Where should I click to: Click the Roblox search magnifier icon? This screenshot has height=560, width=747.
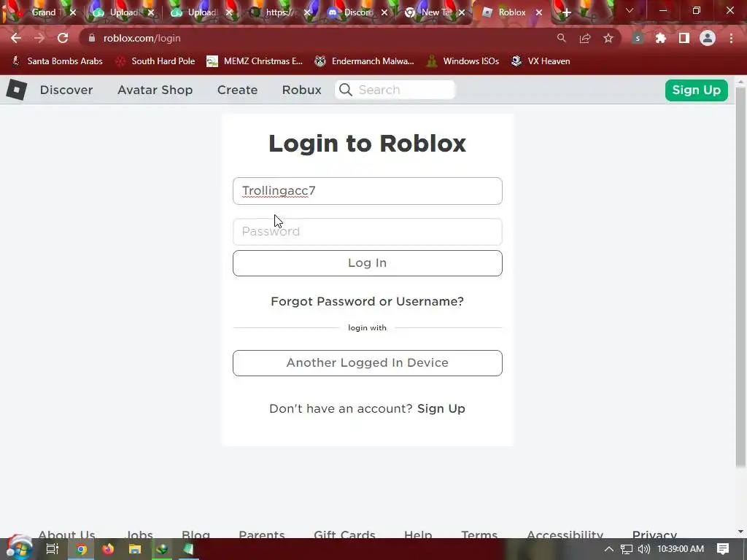coord(346,90)
